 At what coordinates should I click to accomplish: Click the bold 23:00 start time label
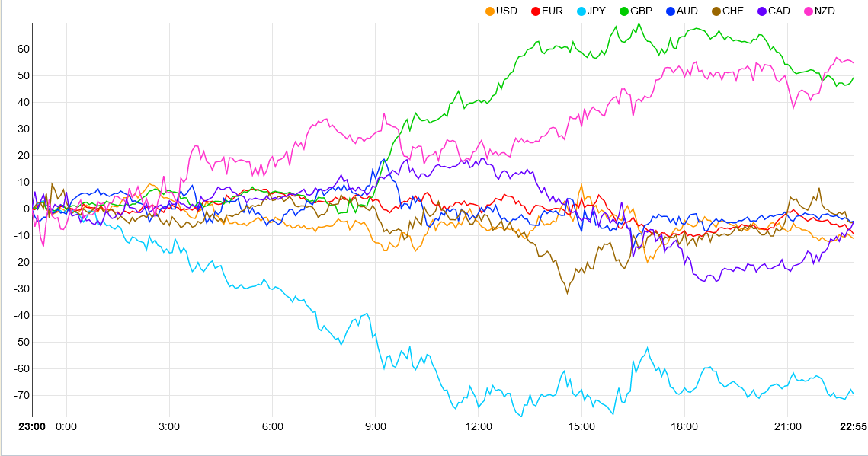click(x=32, y=426)
